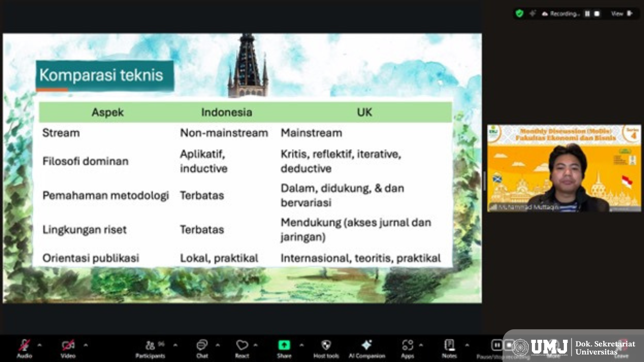Viewport: 644px width, 362px height.
Task: Expand the Notes options caret
Action: pos(466,345)
